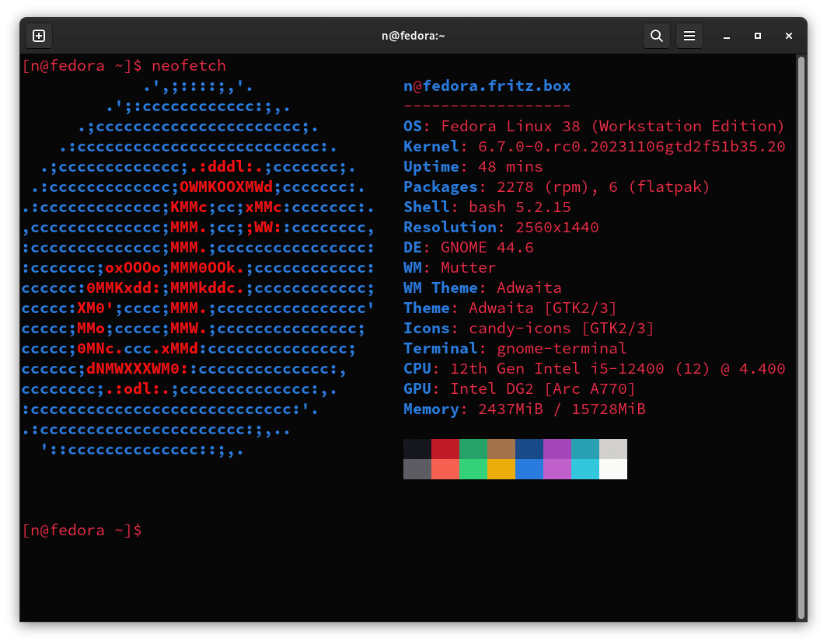Click the dark gray bottom-row color block
Screen dimensions: 827x644
(417, 469)
